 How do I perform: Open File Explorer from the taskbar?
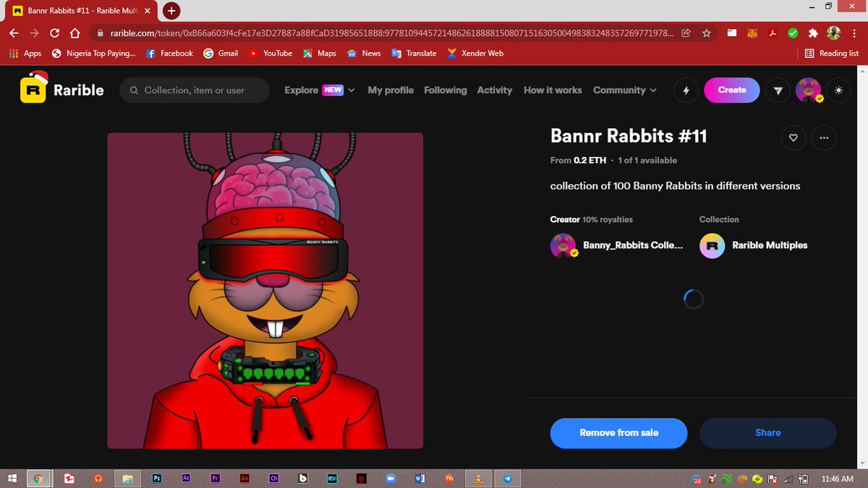click(x=127, y=479)
